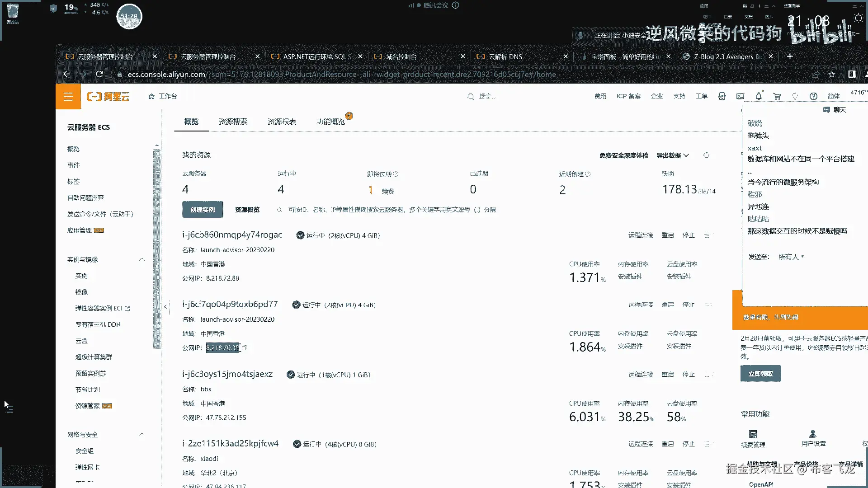
Task: Expand the 导出数据 dropdown
Action: (673, 155)
